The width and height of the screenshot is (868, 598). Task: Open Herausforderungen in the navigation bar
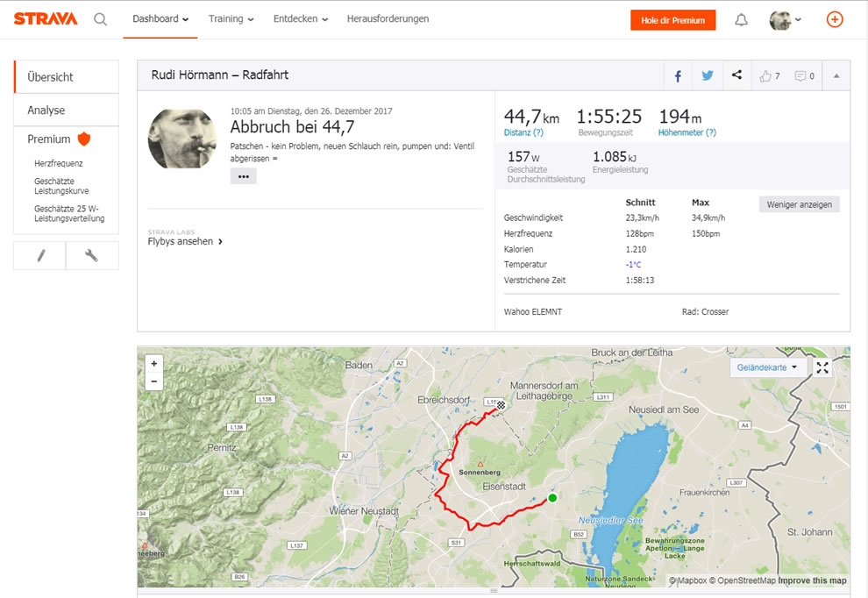tap(388, 18)
